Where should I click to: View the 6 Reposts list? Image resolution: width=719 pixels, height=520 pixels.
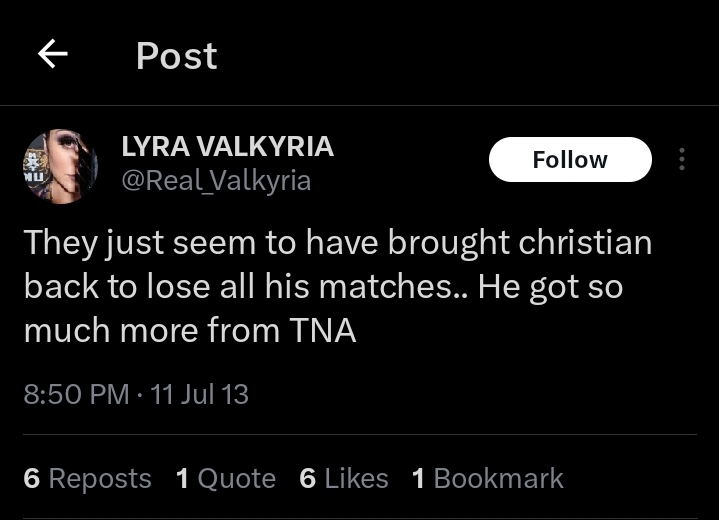(87, 478)
